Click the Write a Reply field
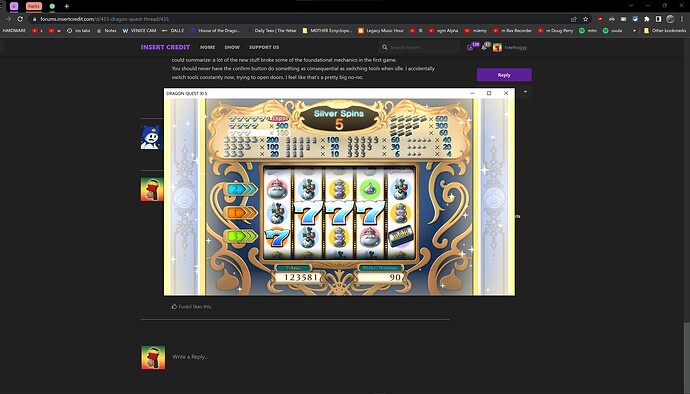The width and height of the screenshot is (690, 394). click(x=308, y=357)
